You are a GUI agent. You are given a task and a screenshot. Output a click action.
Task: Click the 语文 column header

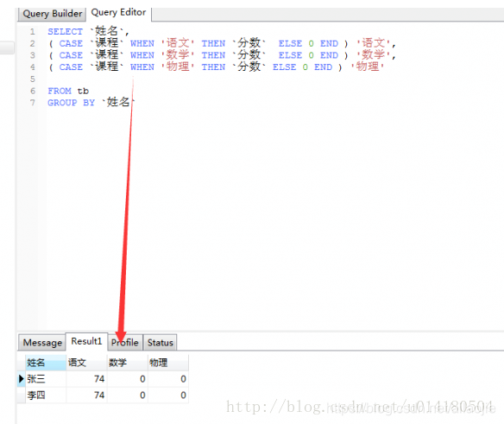pyautogui.click(x=86, y=363)
